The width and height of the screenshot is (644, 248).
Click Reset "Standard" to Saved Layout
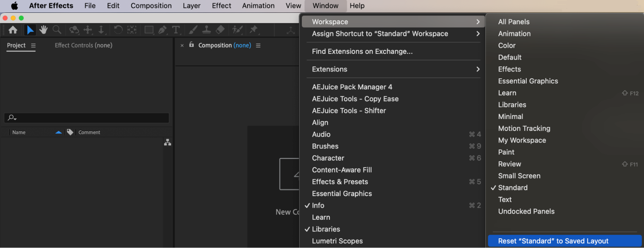(553, 241)
